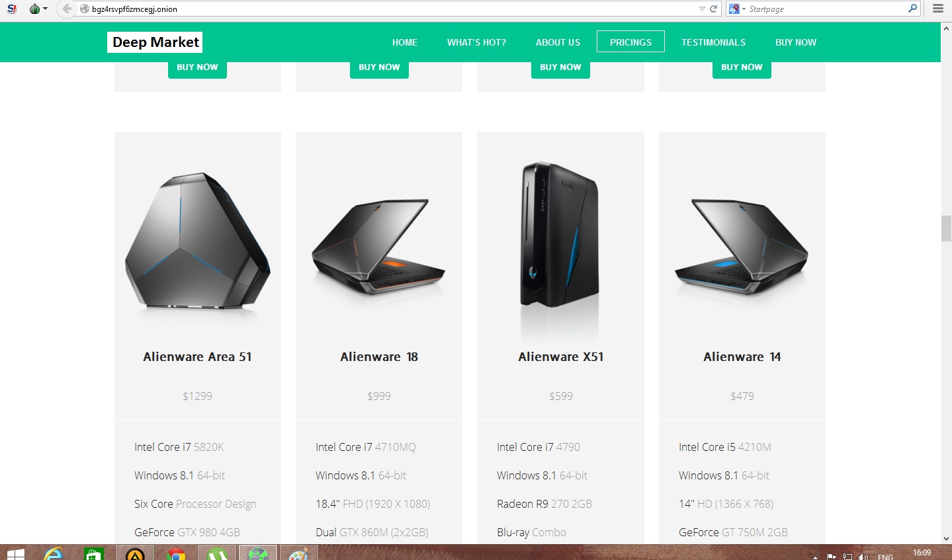Click the Alienware 14 laptop image
Image resolution: width=952 pixels, height=560 pixels.
click(742, 246)
